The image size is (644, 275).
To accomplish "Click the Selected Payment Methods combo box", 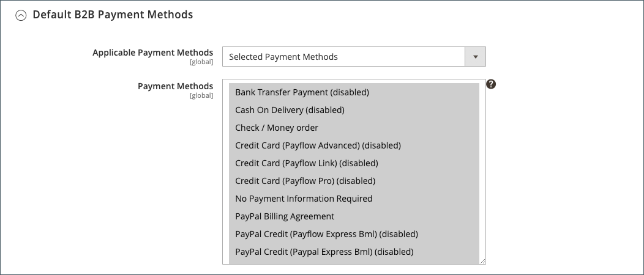I will pyautogui.click(x=354, y=57).
